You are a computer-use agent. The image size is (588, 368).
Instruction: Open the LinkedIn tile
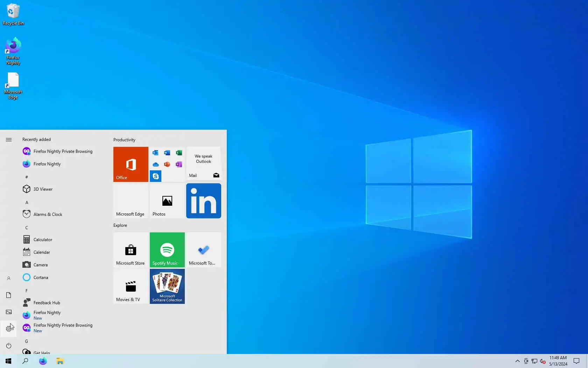coord(204,201)
